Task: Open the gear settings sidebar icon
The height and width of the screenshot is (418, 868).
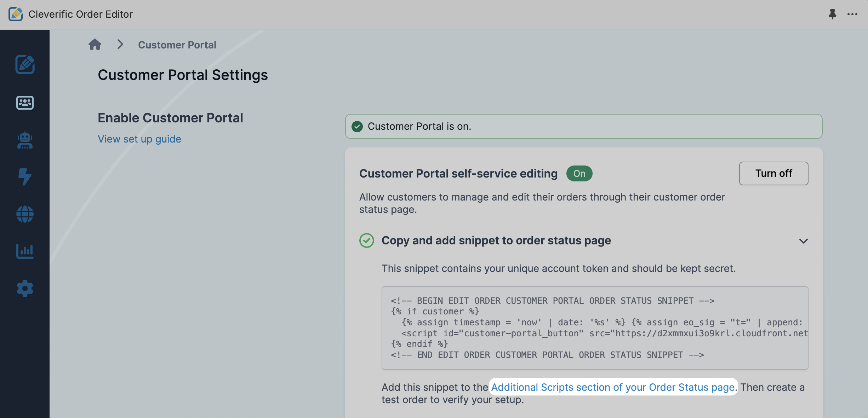Action: click(x=25, y=289)
